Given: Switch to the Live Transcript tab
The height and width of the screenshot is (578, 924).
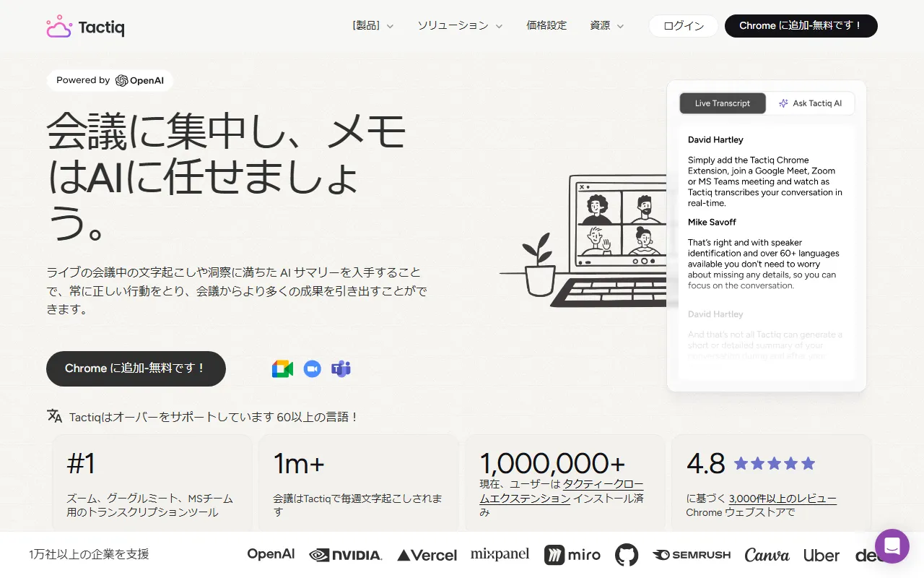Looking at the screenshot, I should point(722,103).
